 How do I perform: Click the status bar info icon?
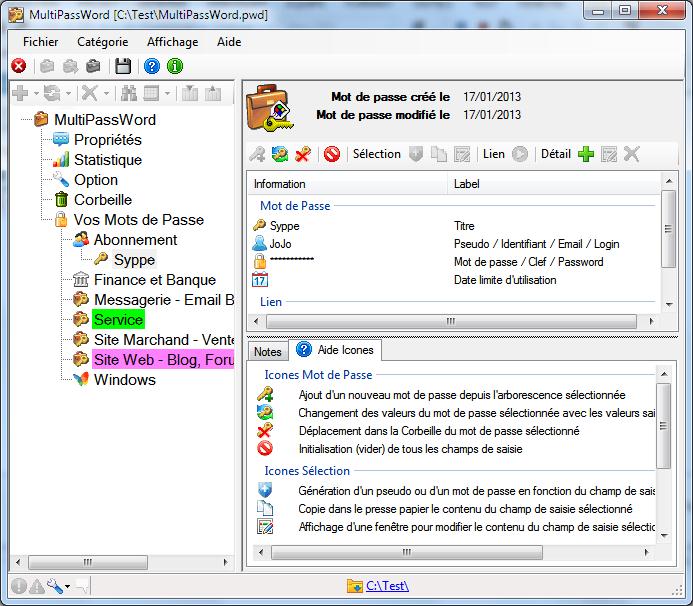pos(19,586)
